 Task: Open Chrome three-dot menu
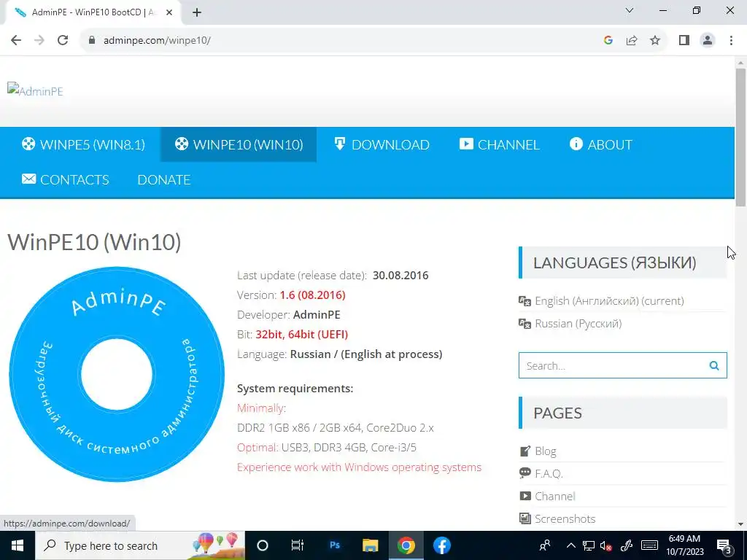(x=731, y=40)
